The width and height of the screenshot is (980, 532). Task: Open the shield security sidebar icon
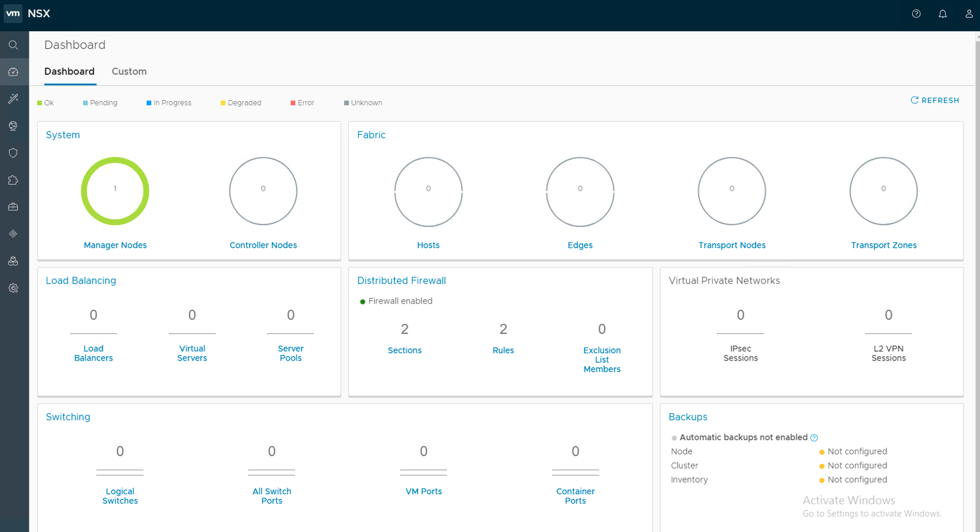[x=13, y=153]
